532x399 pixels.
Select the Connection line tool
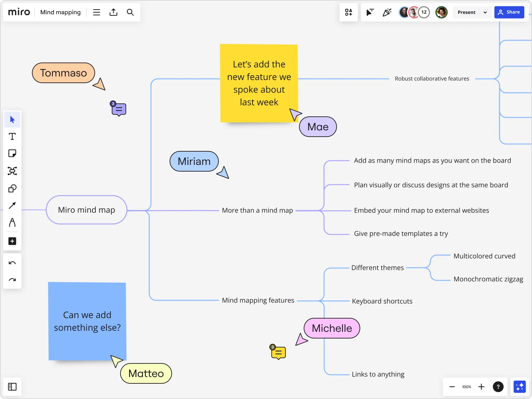tap(12, 205)
